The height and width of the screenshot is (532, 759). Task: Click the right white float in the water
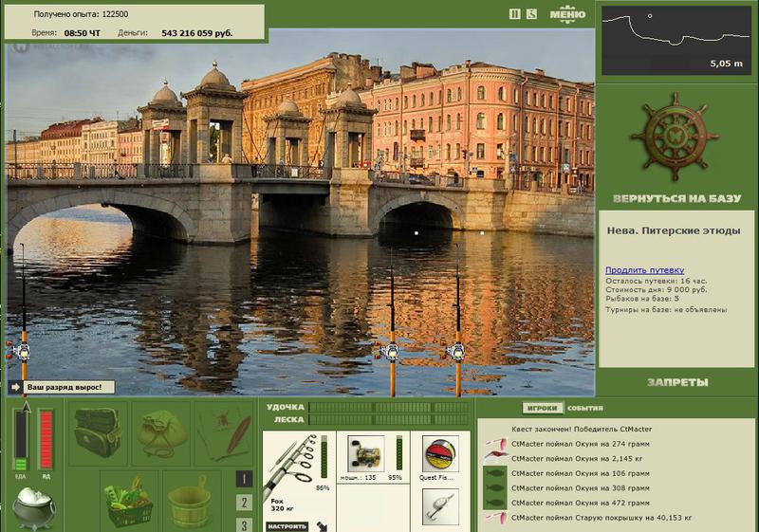[482, 233]
